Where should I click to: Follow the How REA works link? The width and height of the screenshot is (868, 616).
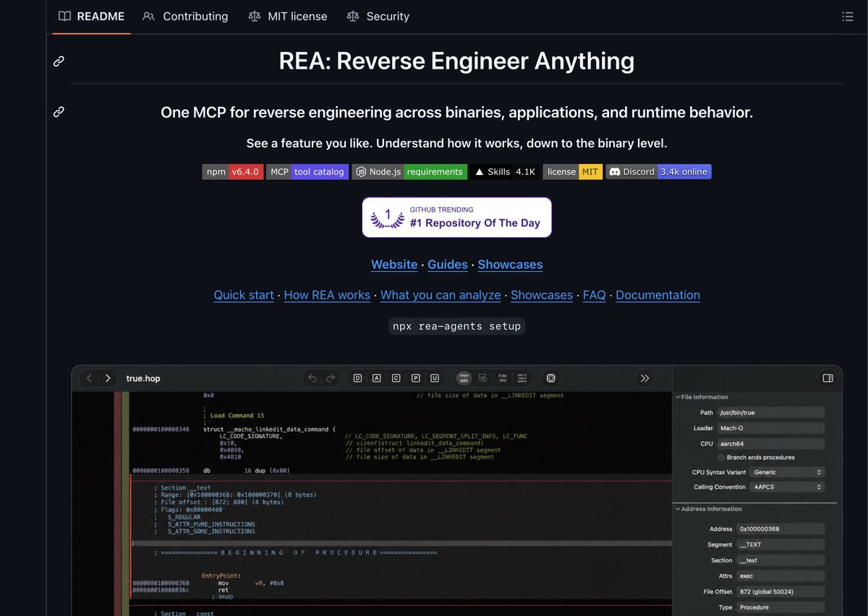[327, 295]
